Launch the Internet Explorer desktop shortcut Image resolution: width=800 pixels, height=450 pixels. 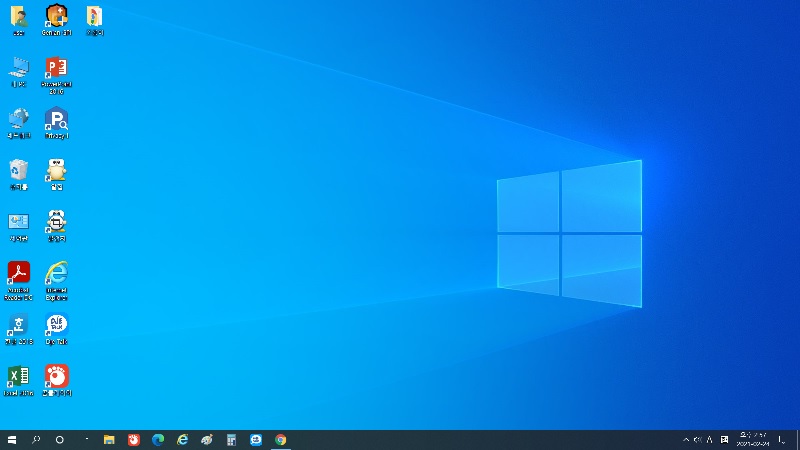click(x=57, y=281)
